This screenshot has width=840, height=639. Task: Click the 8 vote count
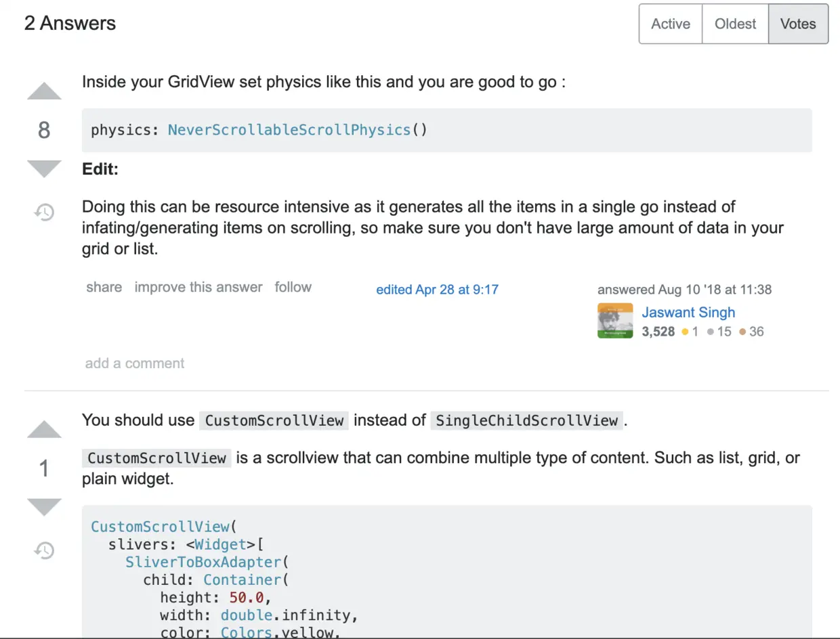[44, 130]
